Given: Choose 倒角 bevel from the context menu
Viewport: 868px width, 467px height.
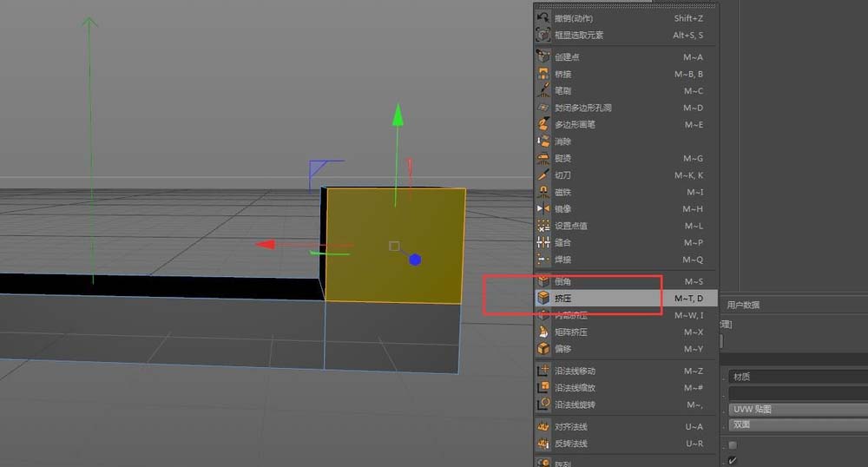Looking at the screenshot, I should 626,281.
